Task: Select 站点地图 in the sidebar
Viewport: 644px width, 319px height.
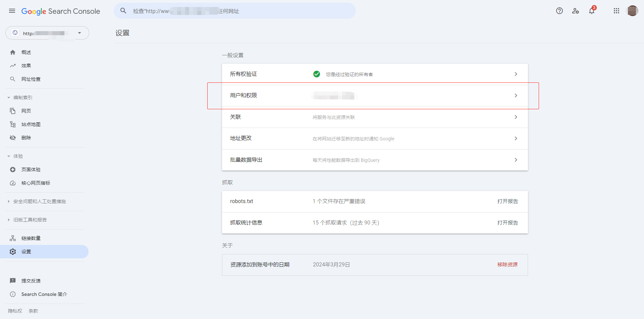Action: tap(31, 124)
